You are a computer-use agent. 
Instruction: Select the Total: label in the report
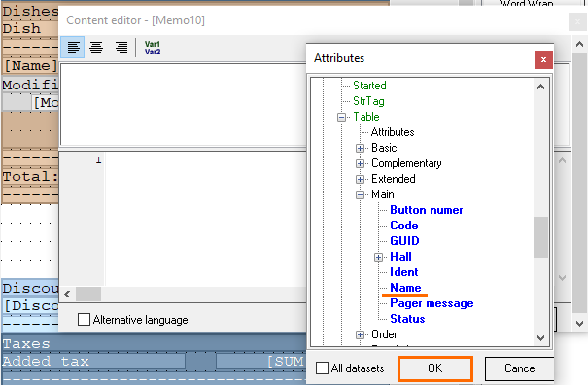click(x=30, y=176)
